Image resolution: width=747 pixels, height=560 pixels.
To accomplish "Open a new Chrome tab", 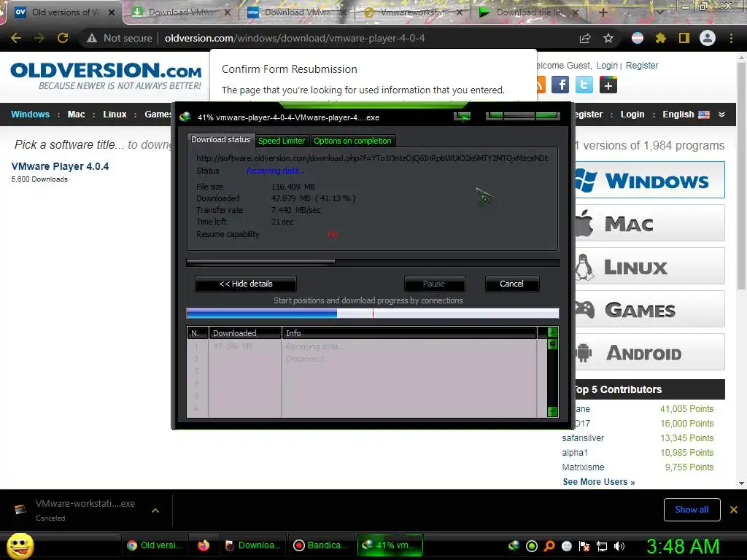I will (x=603, y=12).
